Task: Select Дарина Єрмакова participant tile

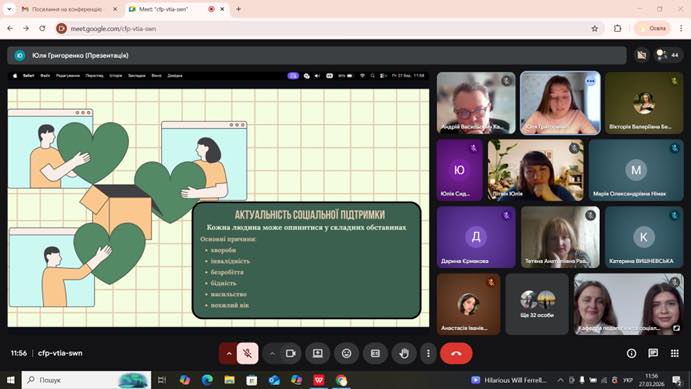Action: 476,237
